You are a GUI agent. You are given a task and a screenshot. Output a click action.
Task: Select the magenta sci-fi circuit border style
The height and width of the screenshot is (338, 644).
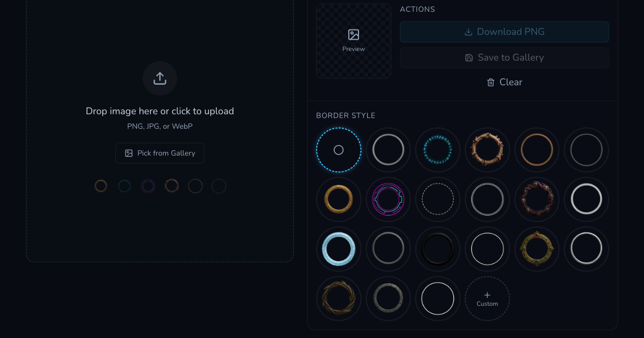click(388, 199)
